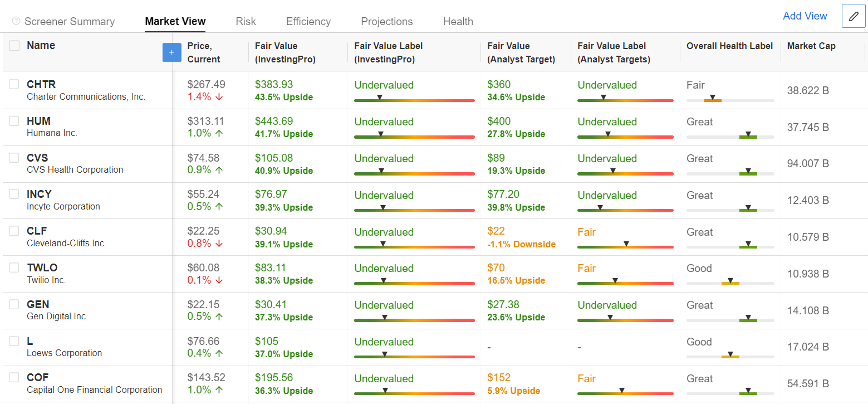Open the Efficiency tab
This screenshot has height=404, width=868.
pyautogui.click(x=308, y=21)
